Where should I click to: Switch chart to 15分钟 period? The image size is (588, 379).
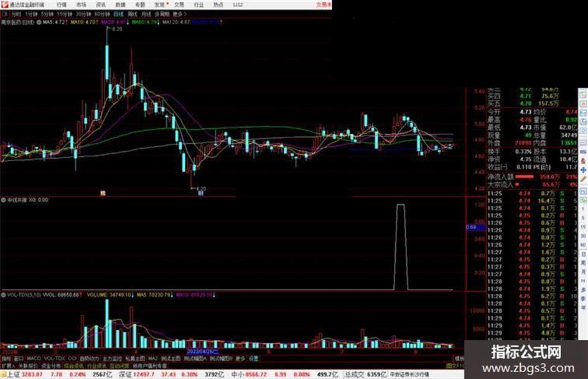[x=65, y=14]
